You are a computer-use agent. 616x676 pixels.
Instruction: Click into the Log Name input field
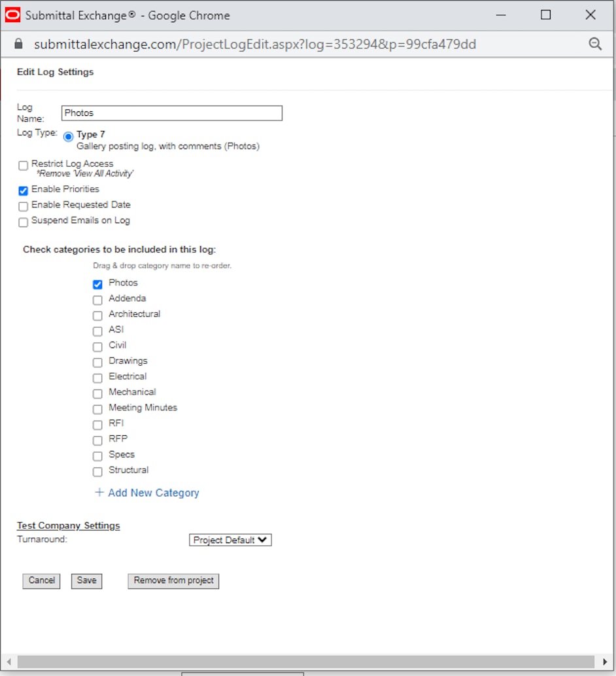point(172,113)
